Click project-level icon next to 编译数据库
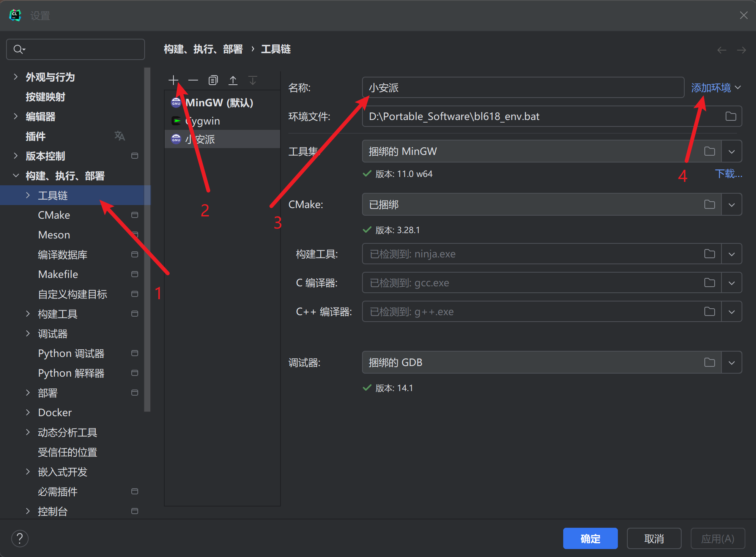 click(134, 254)
